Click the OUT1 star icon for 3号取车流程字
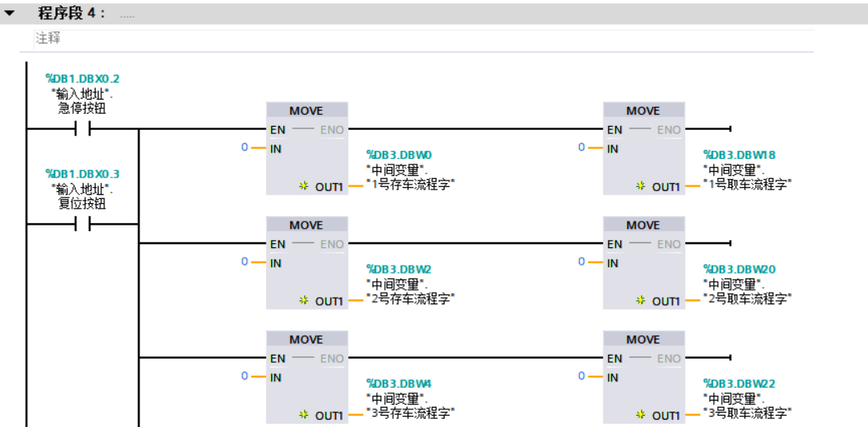The width and height of the screenshot is (868, 427). tap(640, 416)
